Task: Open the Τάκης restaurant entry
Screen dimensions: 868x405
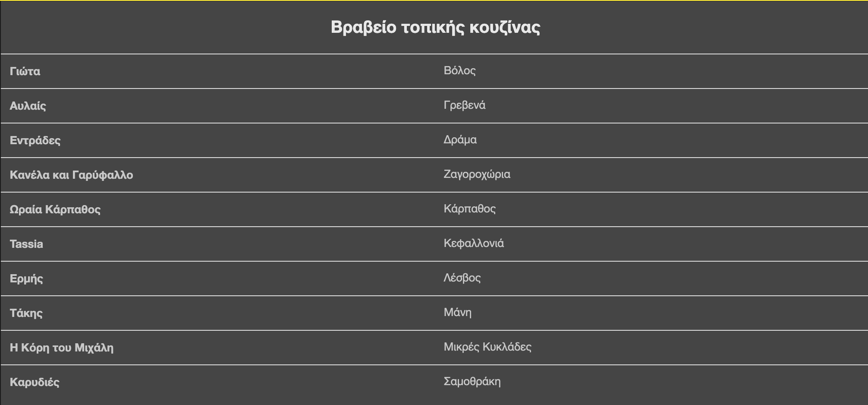Action: pyautogui.click(x=26, y=313)
